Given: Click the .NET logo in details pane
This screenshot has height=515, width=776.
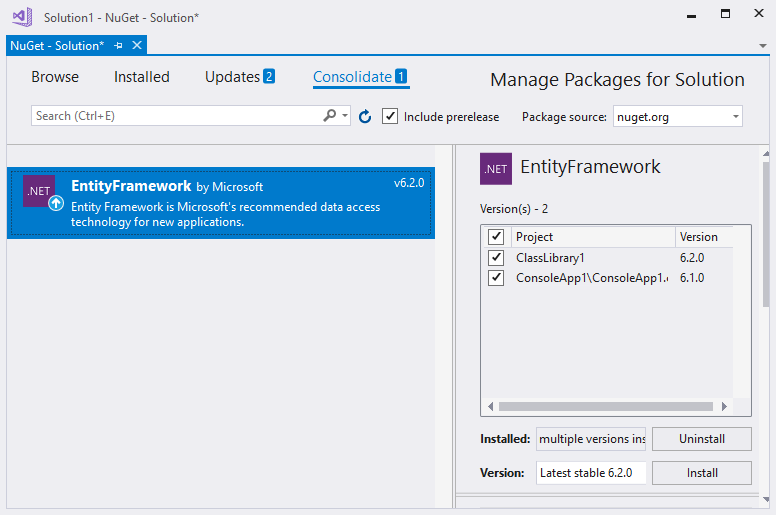Looking at the screenshot, I should pos(496,169).
